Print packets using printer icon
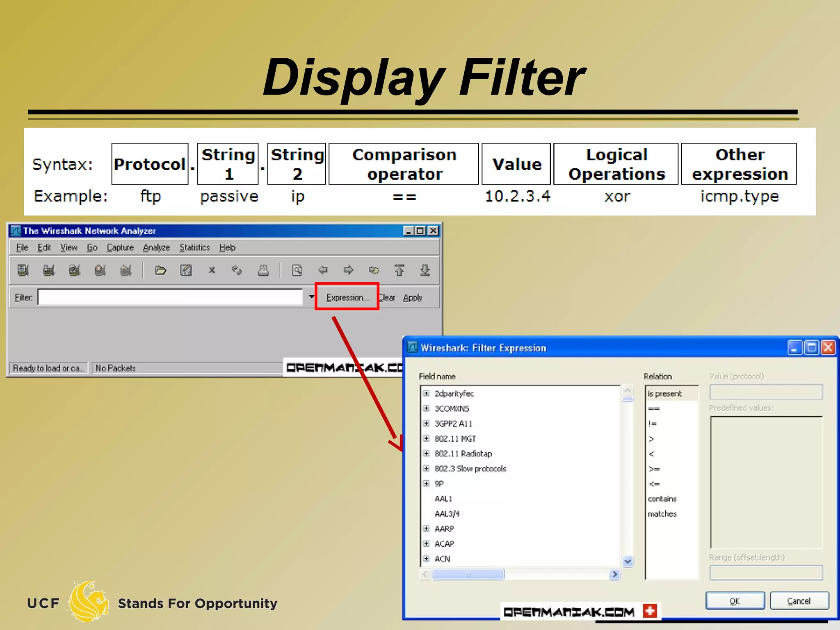This screenshot has height=630, width=840. [263, 270]
